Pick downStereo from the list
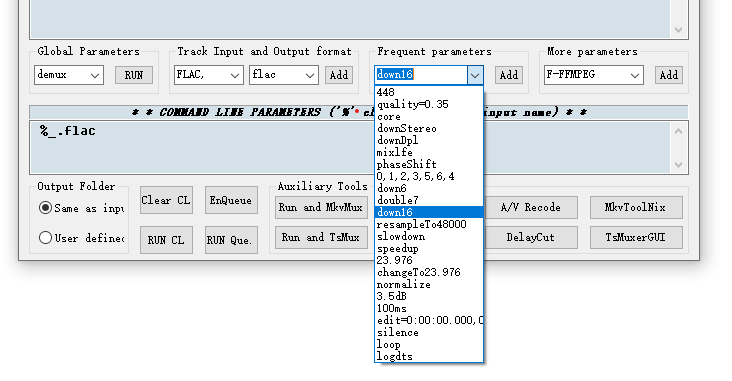The height and width of the screenshot is (381, 732). [429, 128]
